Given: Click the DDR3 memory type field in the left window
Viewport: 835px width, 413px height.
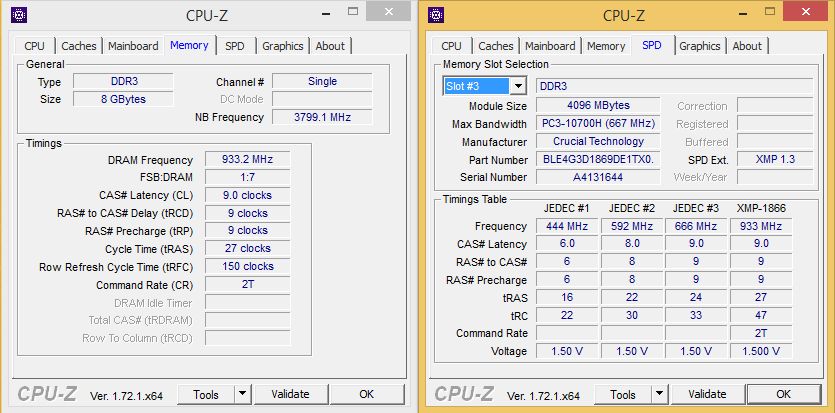Looking at the screenshot, I should coord(123,81).
